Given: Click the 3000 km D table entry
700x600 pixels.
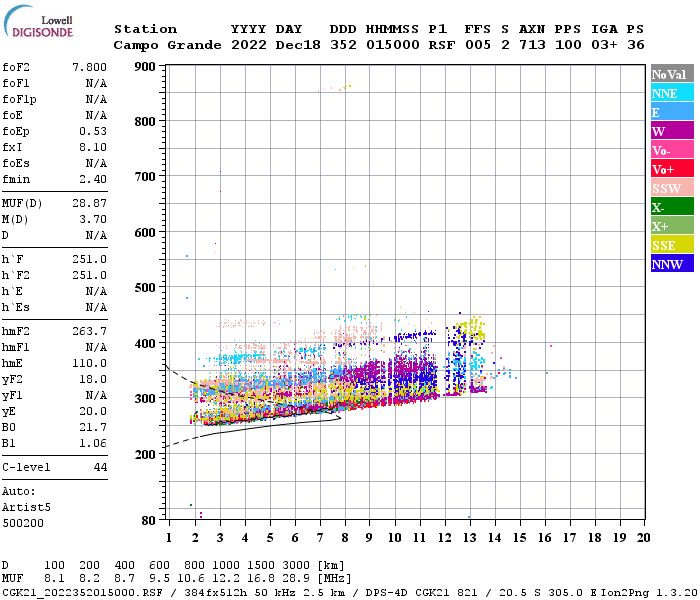Looking at the screenshot, I should (296, 565).
